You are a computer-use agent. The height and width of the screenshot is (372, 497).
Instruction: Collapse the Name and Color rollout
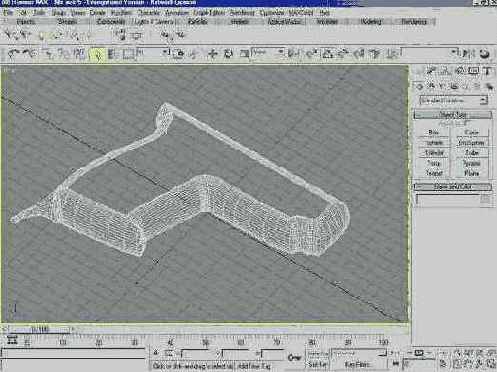(453, 187)
